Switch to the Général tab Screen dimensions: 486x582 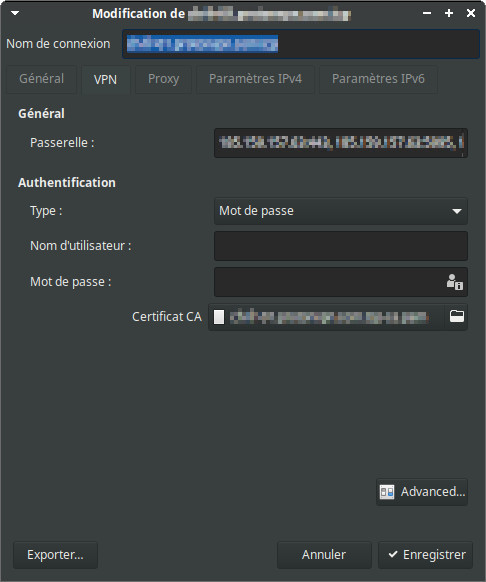pyautogui.click(x=42, y=79)
